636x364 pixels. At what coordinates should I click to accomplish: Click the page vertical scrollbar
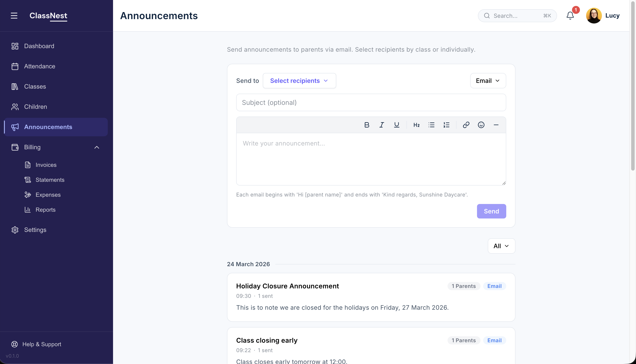633,86
